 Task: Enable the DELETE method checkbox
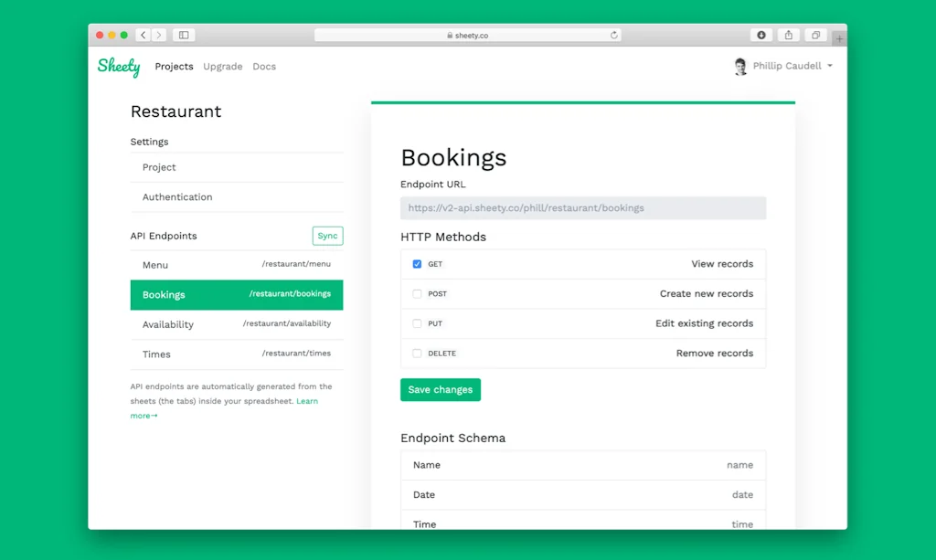click(x=417, y=354)
